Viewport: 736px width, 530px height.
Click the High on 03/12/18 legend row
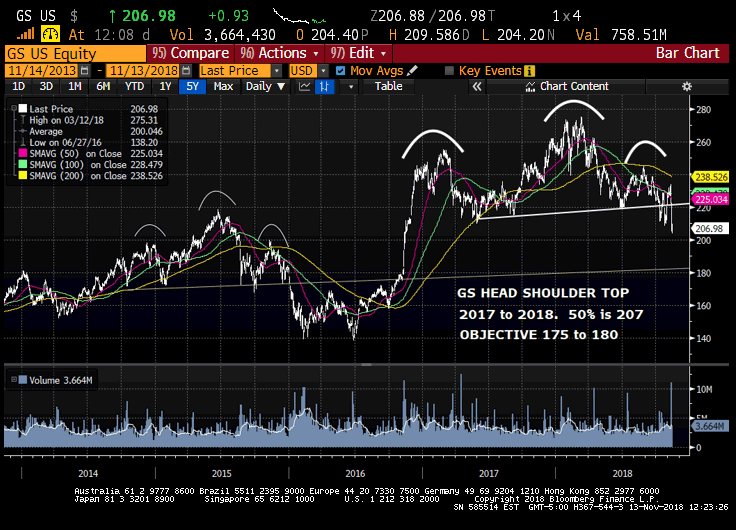[88, 120]
